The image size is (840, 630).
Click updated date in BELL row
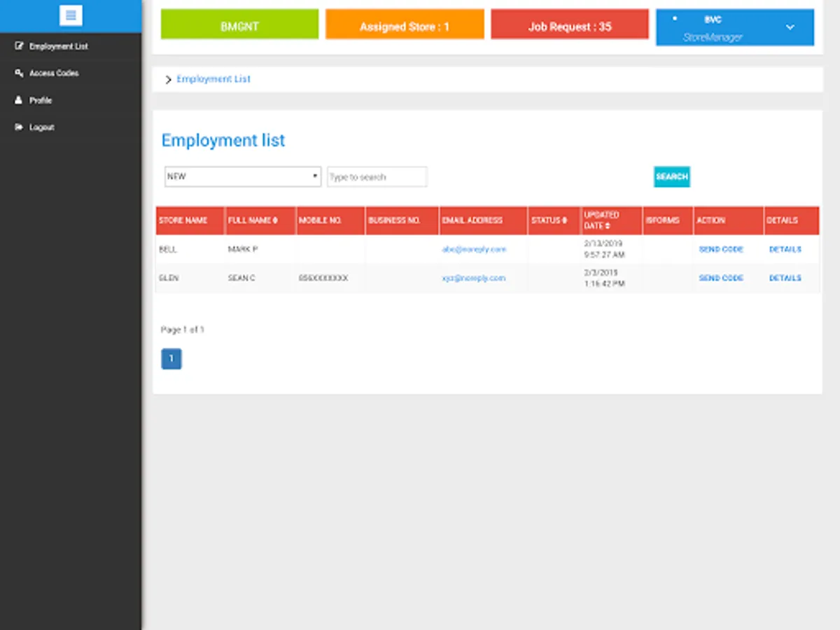click(x=604, y=249)
